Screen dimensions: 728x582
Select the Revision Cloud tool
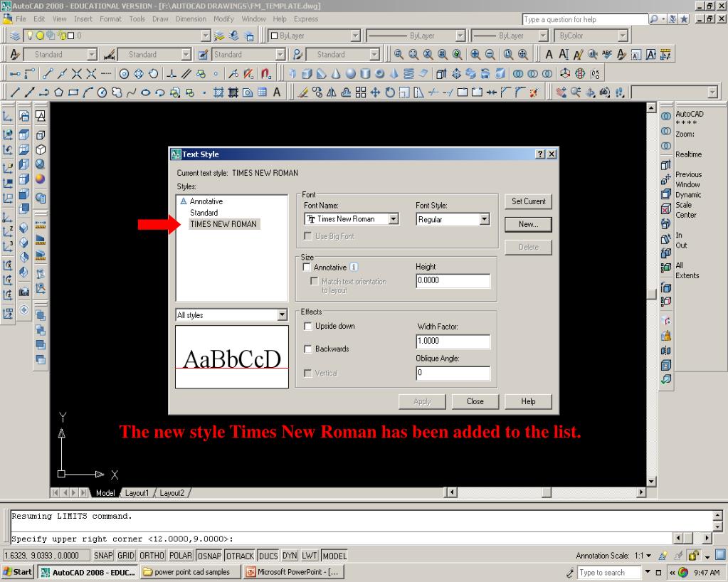[116, 92]
